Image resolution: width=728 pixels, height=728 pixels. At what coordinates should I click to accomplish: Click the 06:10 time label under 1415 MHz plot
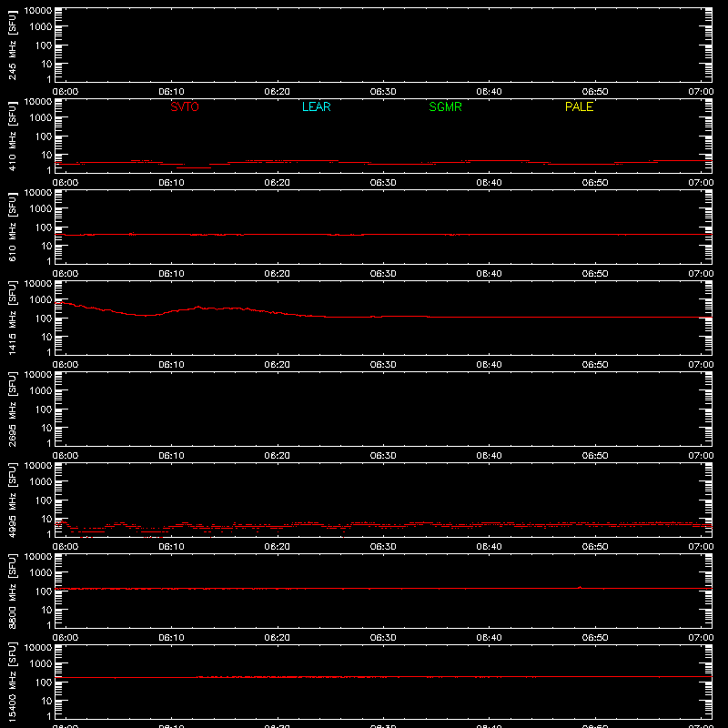171,365
